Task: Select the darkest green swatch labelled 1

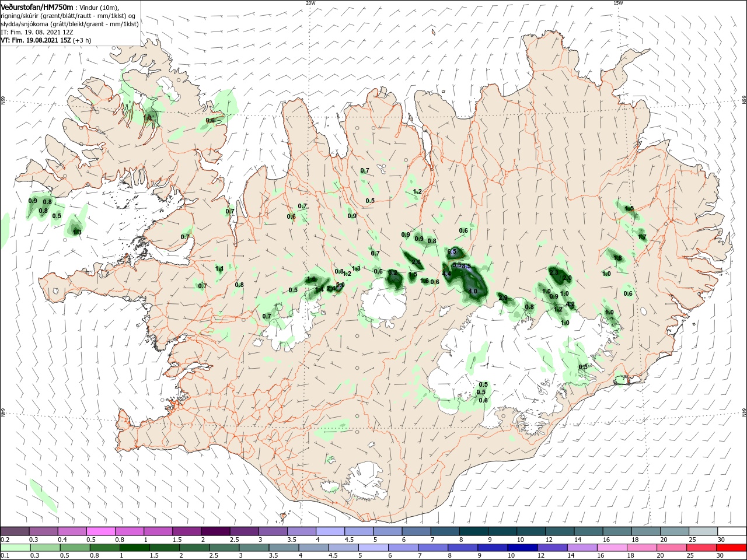Action: 134,548
